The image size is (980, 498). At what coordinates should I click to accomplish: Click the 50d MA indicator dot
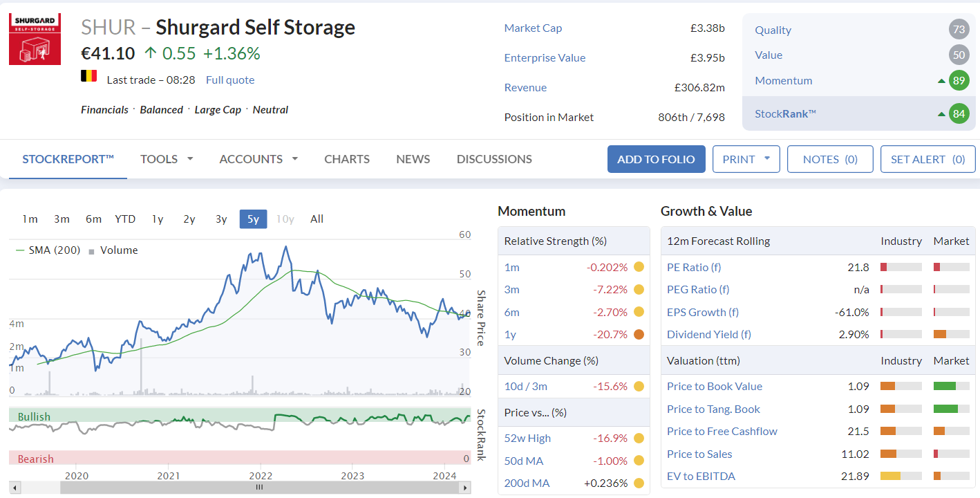[639, 461]
